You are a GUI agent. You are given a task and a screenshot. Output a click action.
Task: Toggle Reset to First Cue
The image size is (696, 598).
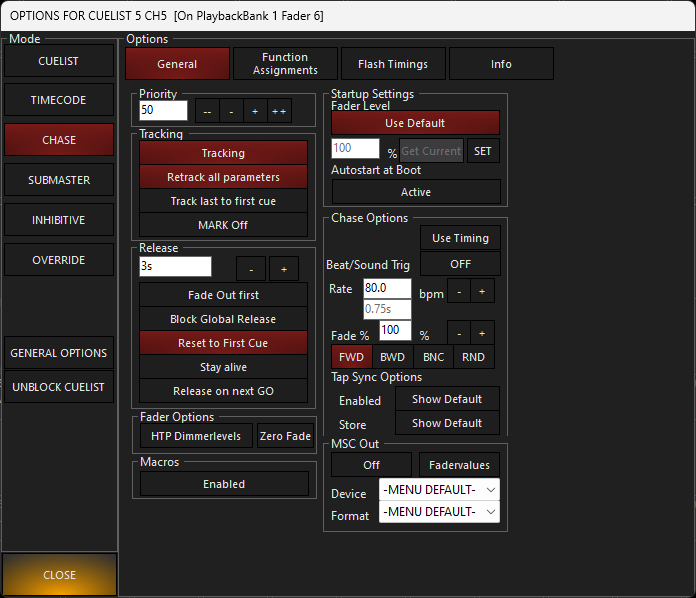(223, 343)
